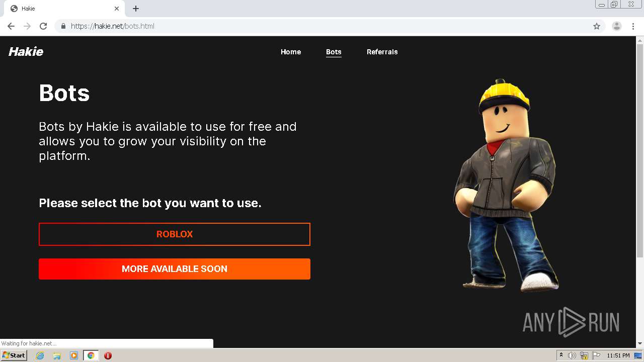This screenshot has height=362, width=644.
Task: Click the address bar URL
Action: pos(112,26)
